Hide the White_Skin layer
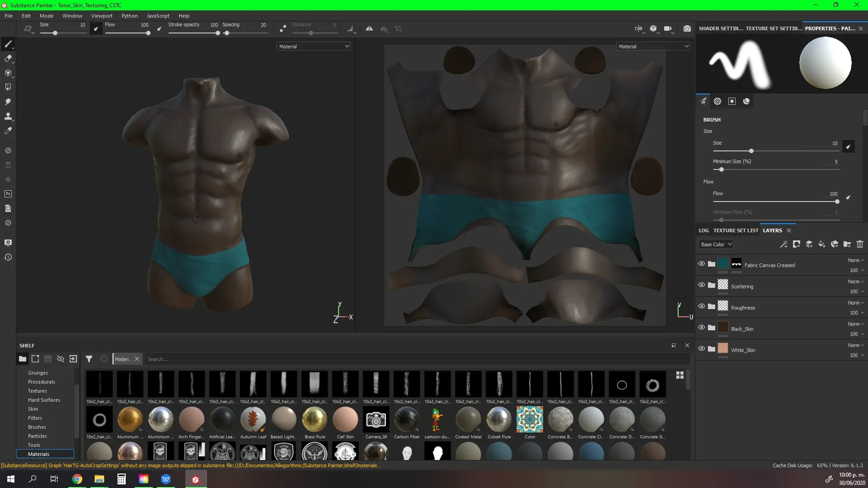This screenshot has width=868, height=488. tap(702, 348)
